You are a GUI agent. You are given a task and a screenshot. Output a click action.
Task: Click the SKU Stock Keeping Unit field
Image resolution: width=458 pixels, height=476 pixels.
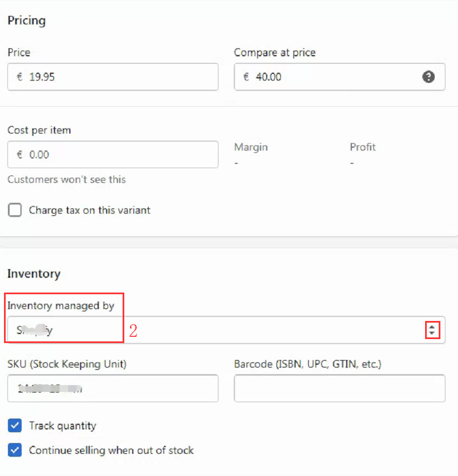113,389
